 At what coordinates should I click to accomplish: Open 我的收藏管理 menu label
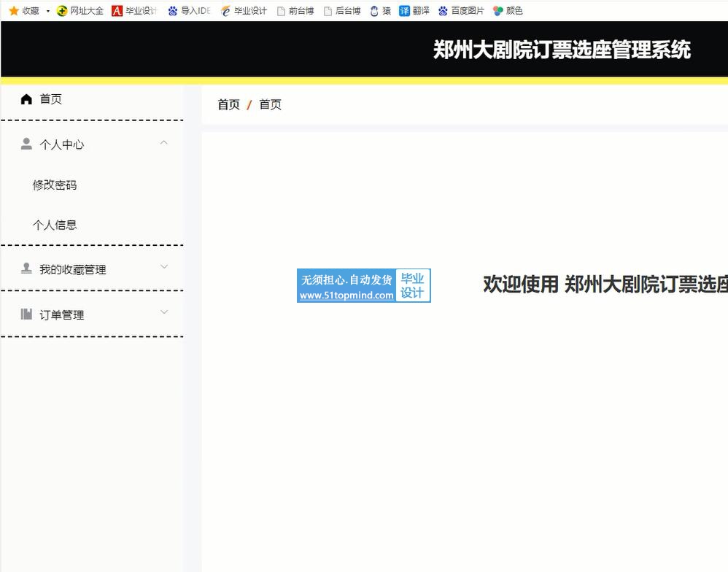73,269
